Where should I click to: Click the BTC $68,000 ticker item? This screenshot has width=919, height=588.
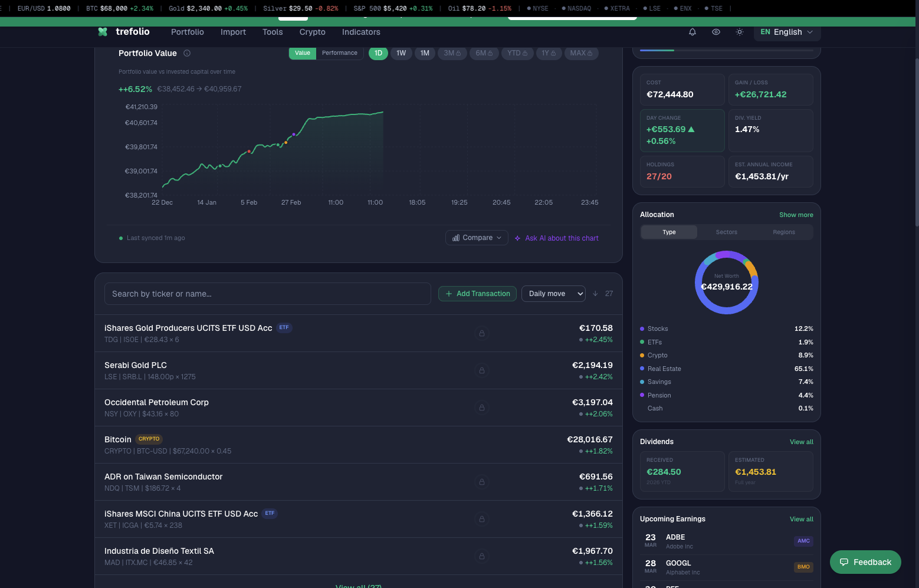tap(120, 8)
